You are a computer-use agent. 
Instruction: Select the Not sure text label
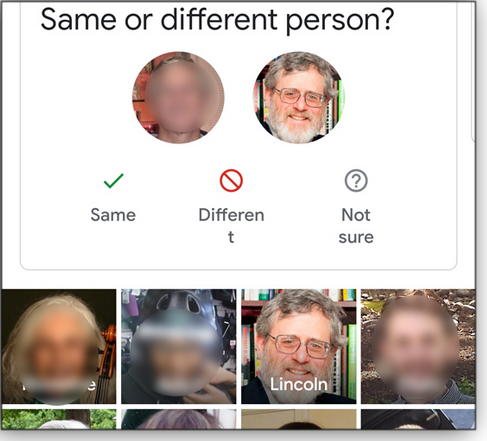coord(356,226)
